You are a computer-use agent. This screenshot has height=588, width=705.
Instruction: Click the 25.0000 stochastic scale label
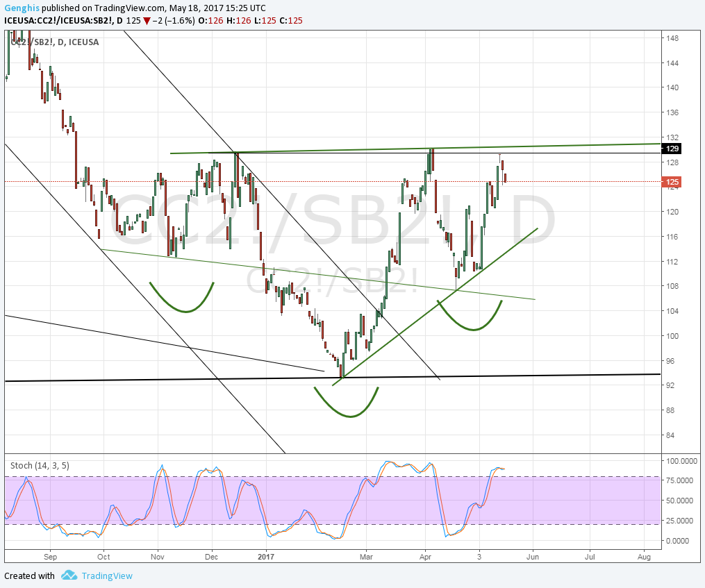pos(680,521)
